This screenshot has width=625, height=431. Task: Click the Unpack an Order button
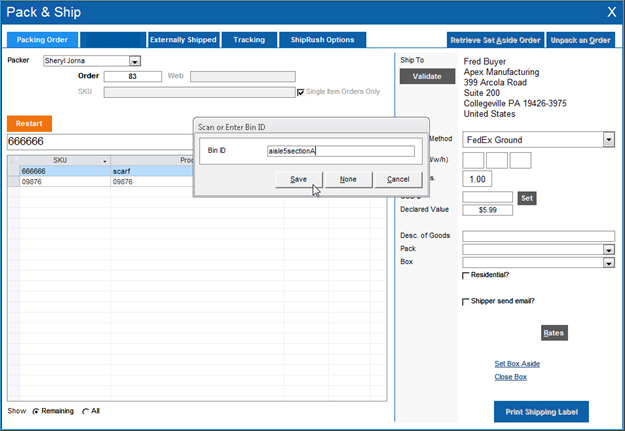581,40
